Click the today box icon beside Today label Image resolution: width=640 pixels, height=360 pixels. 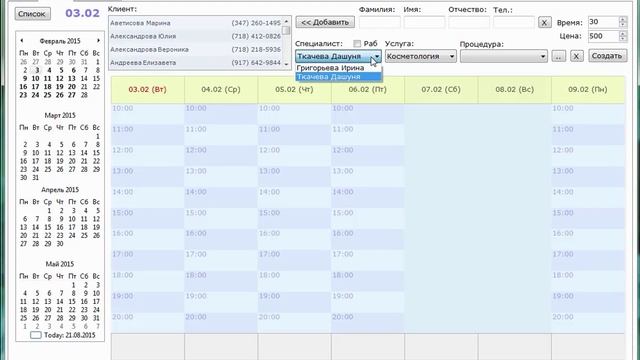tap(36, 335)
